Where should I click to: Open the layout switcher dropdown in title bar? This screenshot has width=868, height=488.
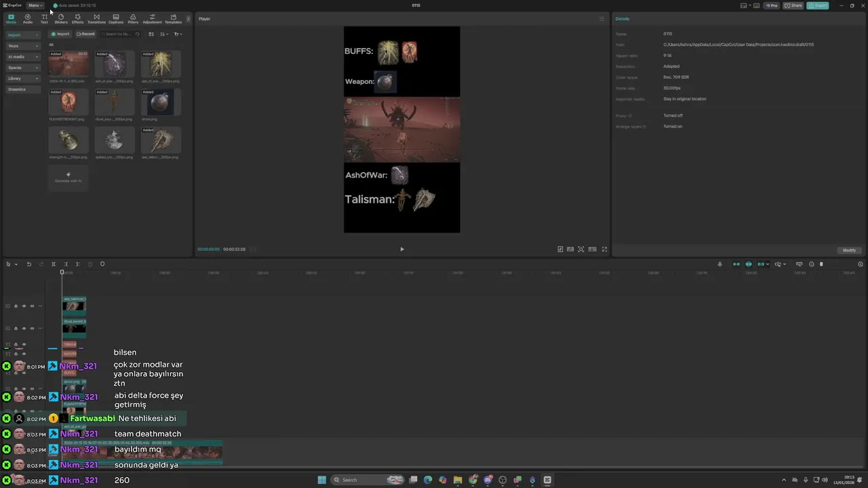(x=745, y=5)
